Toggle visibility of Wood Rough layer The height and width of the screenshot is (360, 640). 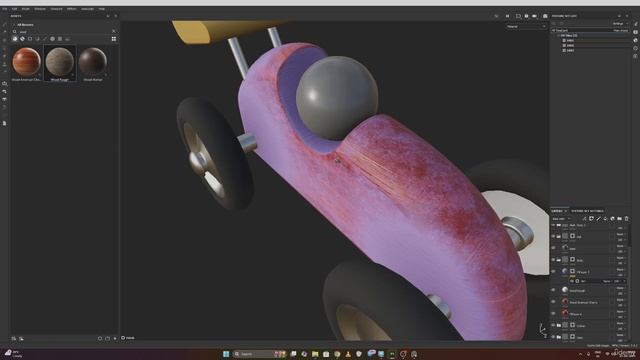553,290
